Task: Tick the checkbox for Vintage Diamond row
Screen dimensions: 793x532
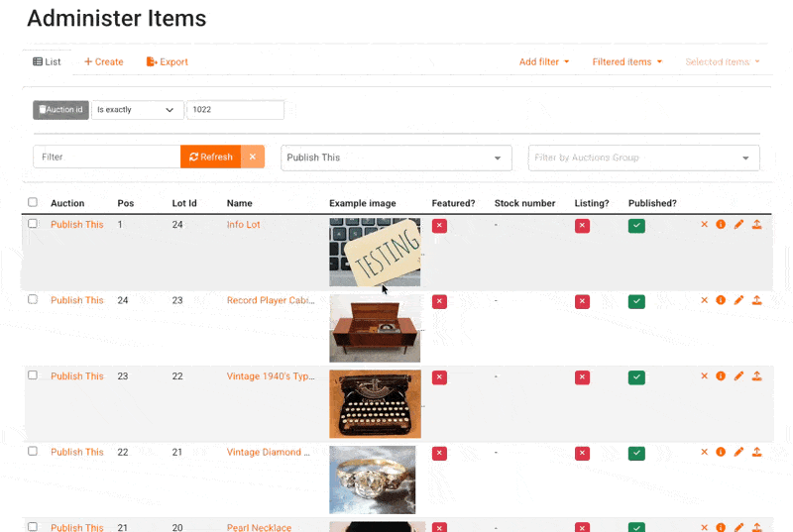Action: click(33, 451)
